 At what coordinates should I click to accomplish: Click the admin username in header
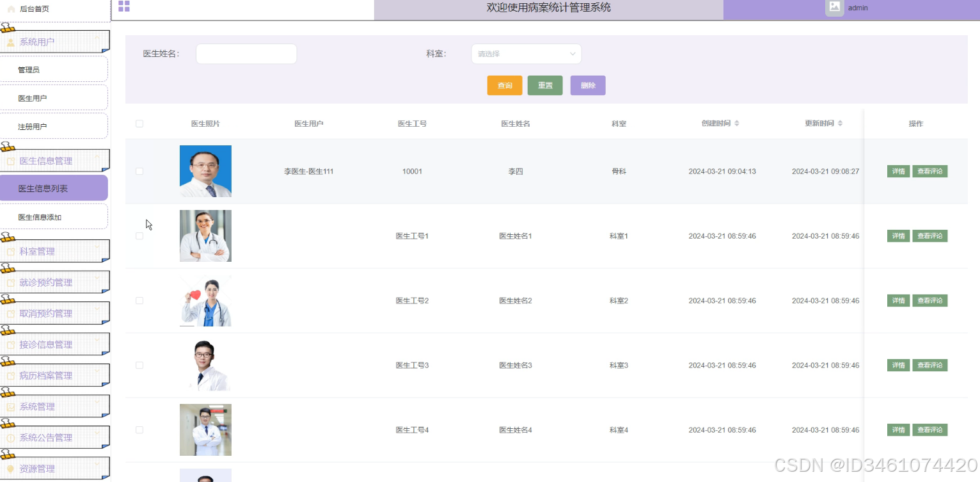click(858, 8)
